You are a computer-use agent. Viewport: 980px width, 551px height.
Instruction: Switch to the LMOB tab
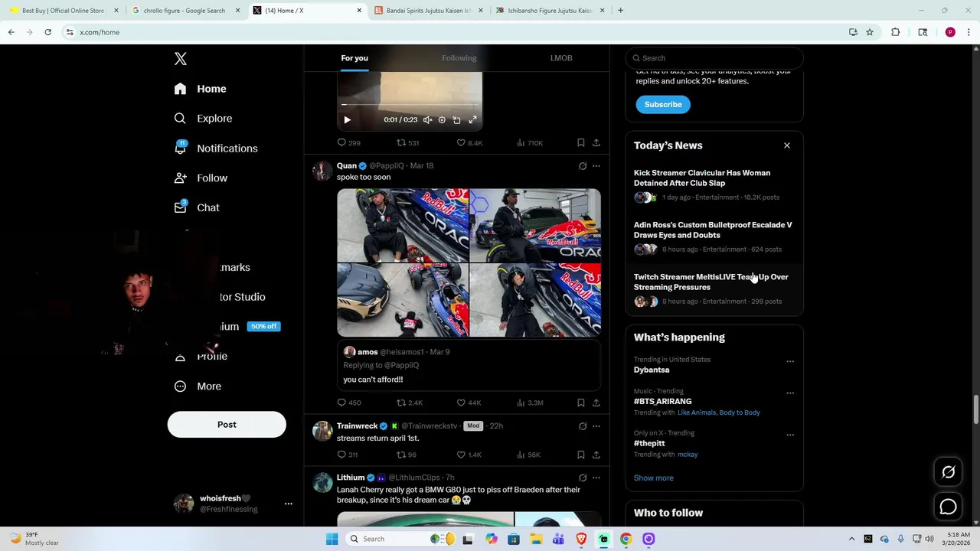tap(561, 58)
